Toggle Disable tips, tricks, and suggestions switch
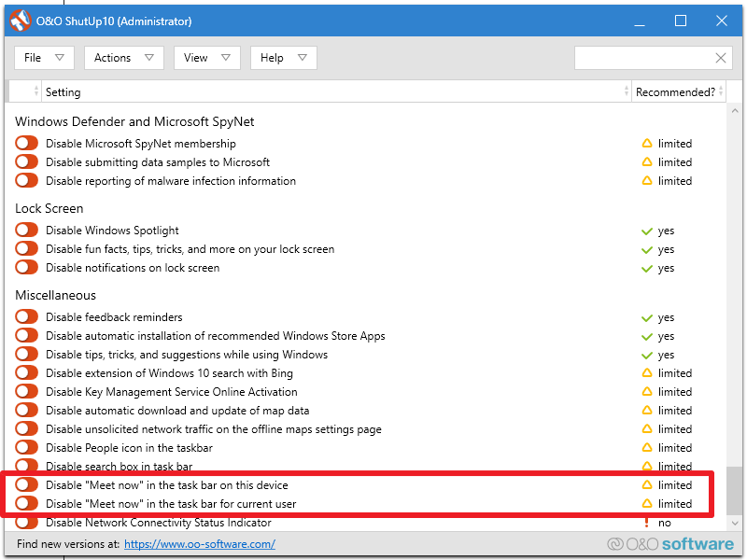Viewport: 747px width, 560px height. click(x=26, y=355)
